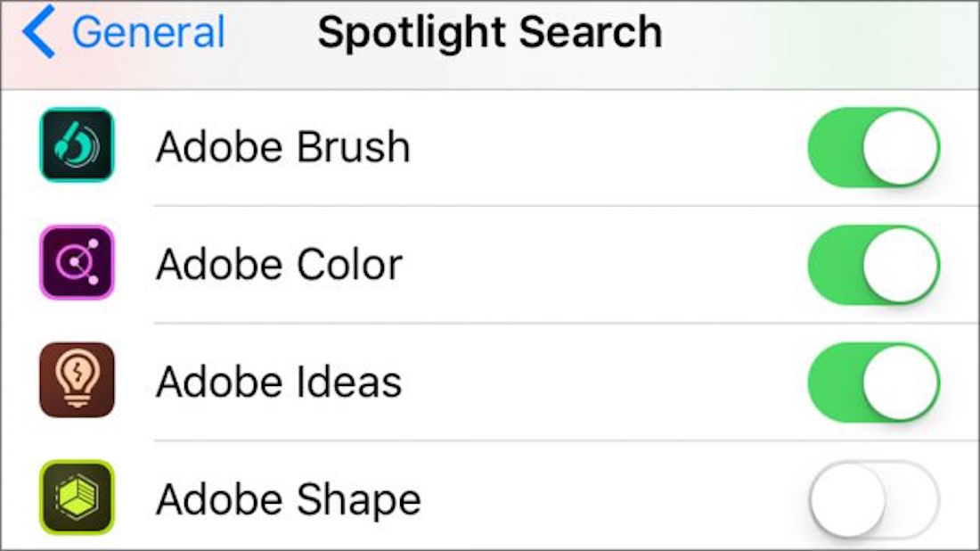Screen dimensions: 980x551
Task: Enable the Adobe Shape toggle
Action: click(873, 498)
